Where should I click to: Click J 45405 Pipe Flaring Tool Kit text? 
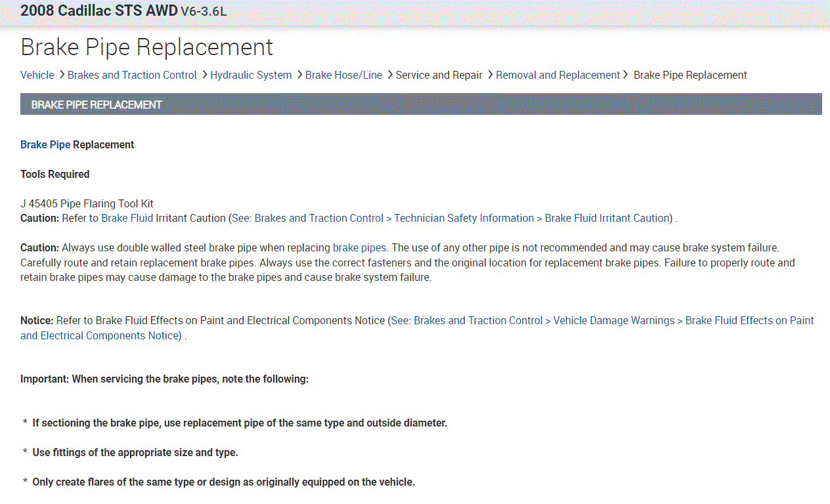[87, 203]
